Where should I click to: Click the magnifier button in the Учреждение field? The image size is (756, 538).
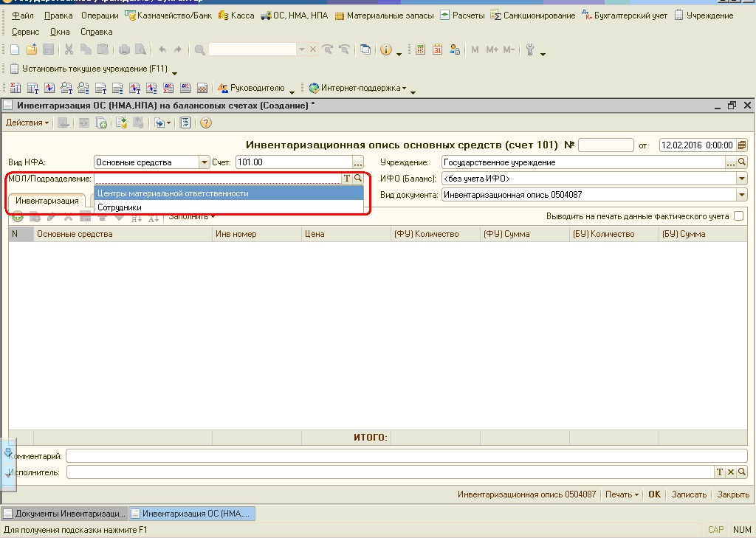(x=742, y=162)
